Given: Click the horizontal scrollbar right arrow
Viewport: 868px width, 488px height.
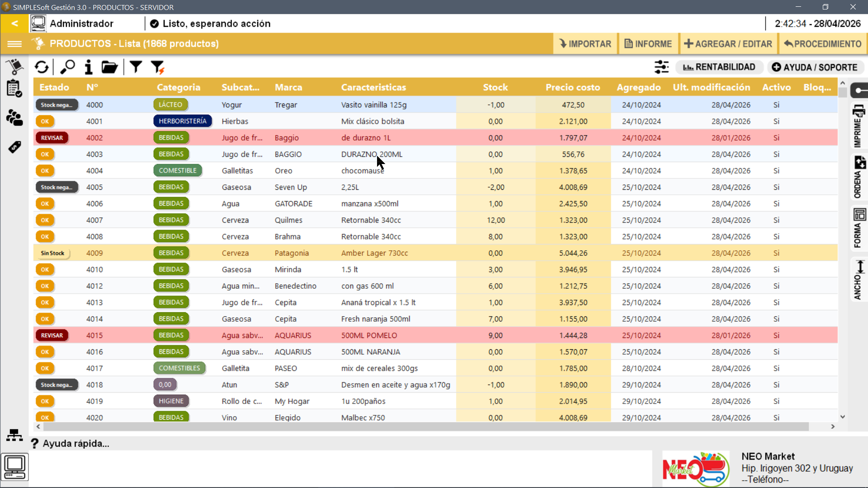Looking at the screenshot, I should 833,427.
